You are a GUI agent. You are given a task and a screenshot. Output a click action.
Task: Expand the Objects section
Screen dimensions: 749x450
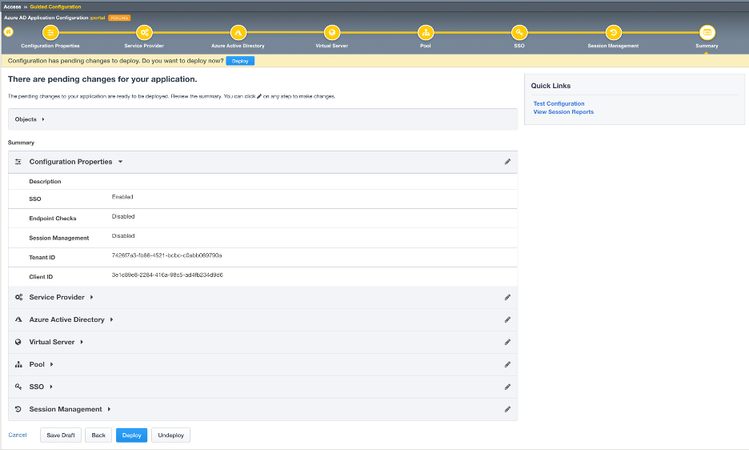click(x=43, y=119)
